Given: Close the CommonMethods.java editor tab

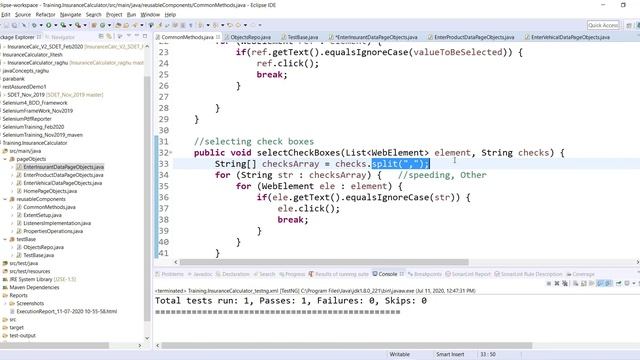Looking at the screenshot, I should click(218, 37).
